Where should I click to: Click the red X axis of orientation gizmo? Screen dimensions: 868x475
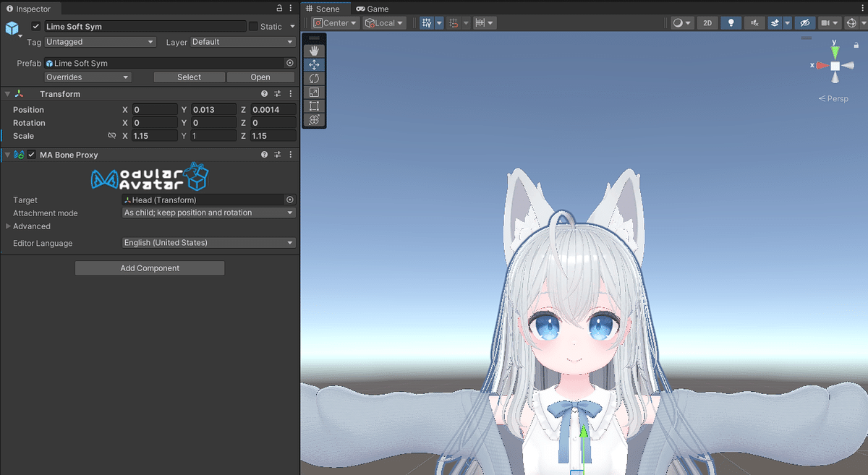[x=822, y=65]
